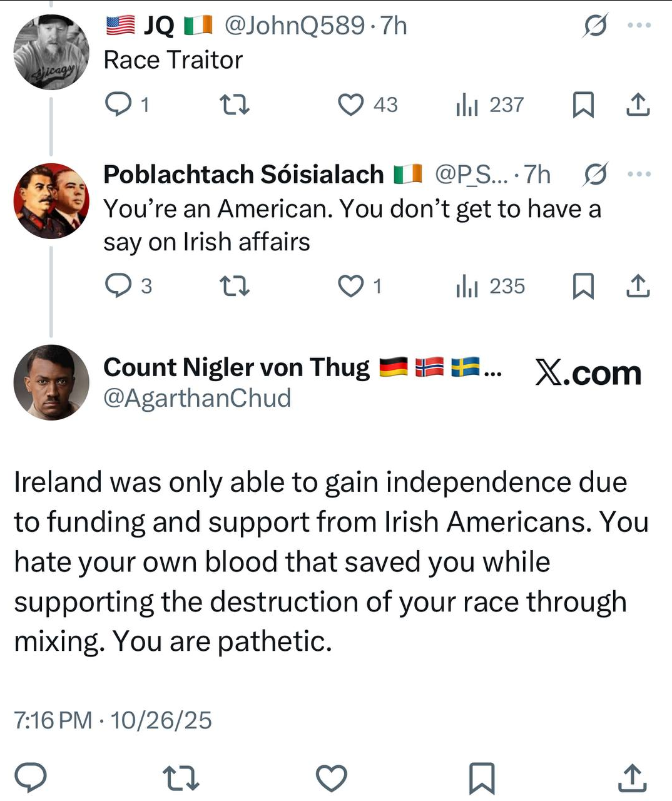The width and height of the screenshot is (672, 801).
Task: Open more options on Poblachtach Sóisialach's post
Action: tap(639, 174)
